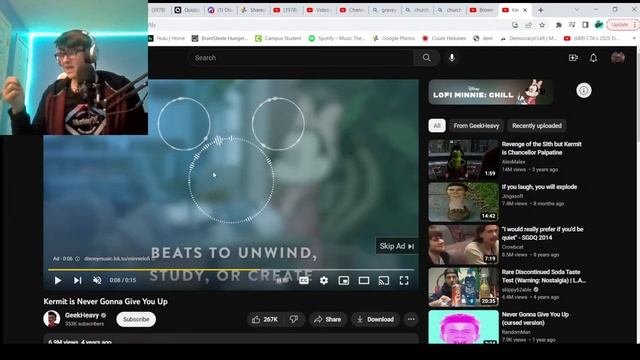Image resolution: width=640 pixels, height=360 pixels.
Task: Open the Hulu | Home bookmark
Action: [x=167, y=38]
